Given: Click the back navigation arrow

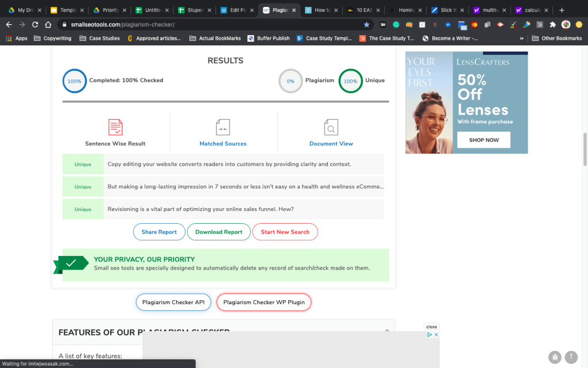Looking at the screenshot, I should click(x=8, y=24).
